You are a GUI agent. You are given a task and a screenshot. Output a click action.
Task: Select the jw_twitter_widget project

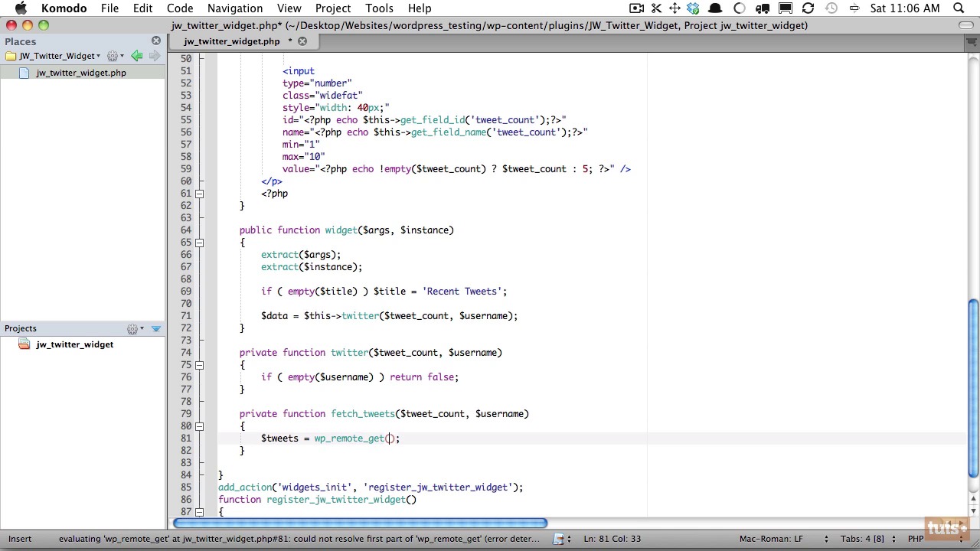coord(74,344)
